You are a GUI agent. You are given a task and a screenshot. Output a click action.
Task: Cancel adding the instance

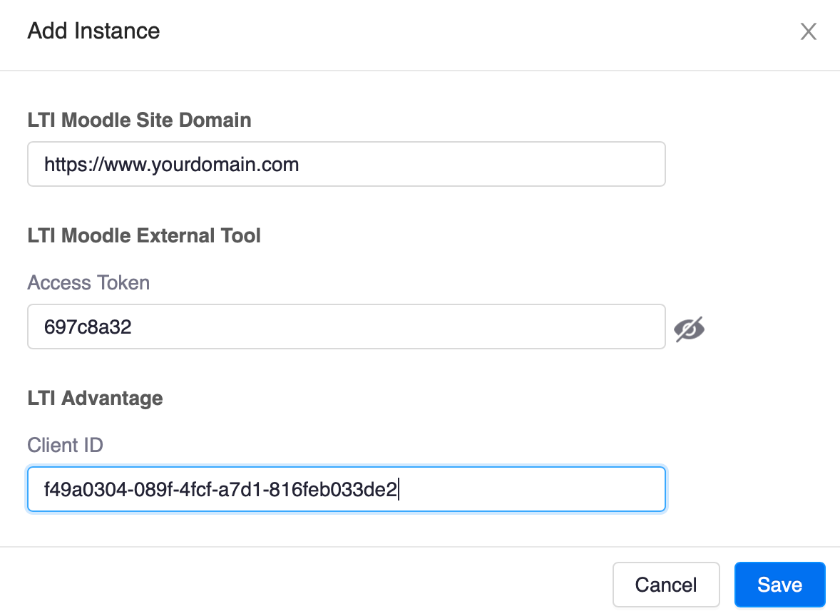click(665, 585)
